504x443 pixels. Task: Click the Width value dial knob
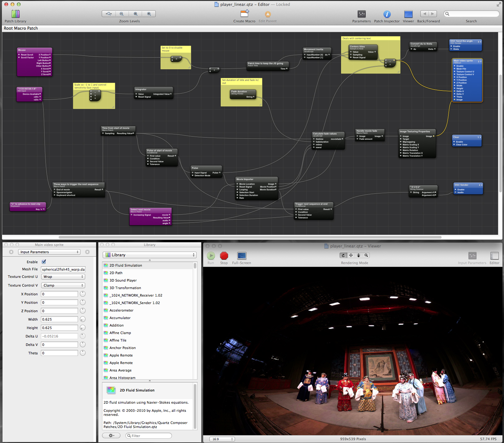[x=83, y=319]
